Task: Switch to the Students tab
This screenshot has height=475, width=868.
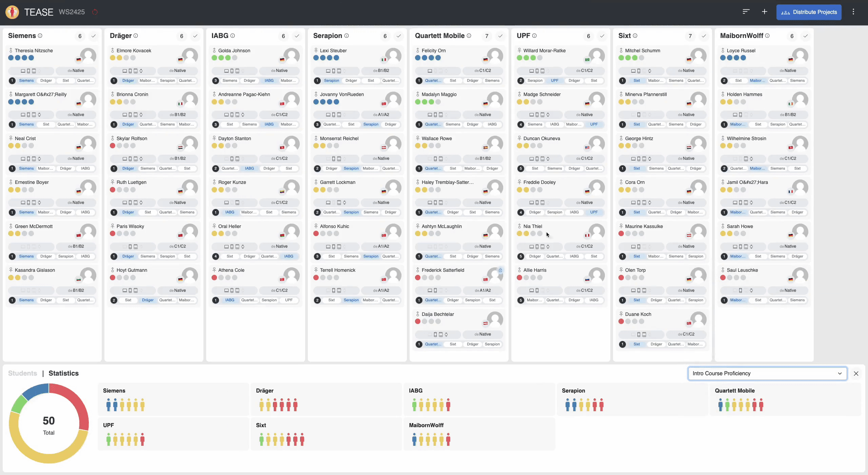Action: click(x=22, y=373)
